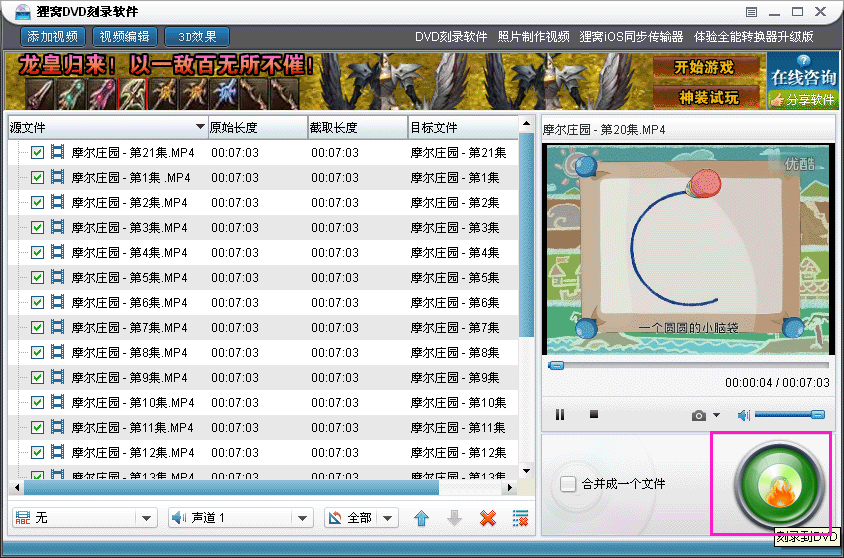
Task: Uncheck 摩尔庄园 - 第5集.MP4
Action: [37, 278]
